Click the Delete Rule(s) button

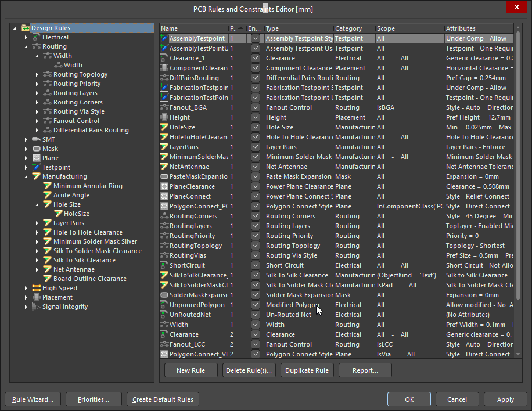click(x=249, y=370)
